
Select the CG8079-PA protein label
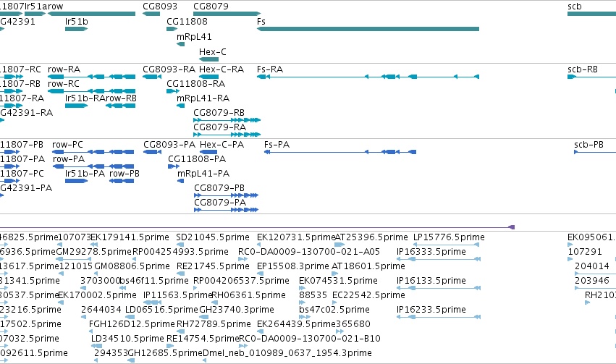(220, 203)
